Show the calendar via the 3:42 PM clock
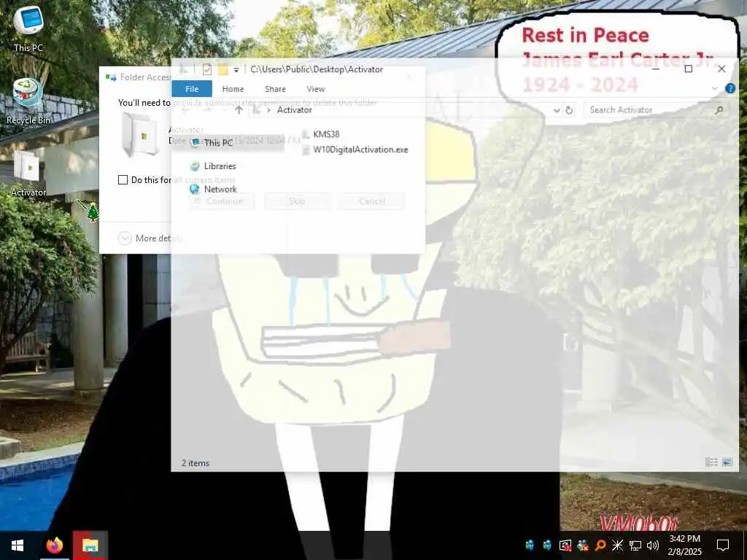747x560 pixels. click(684, 545)
